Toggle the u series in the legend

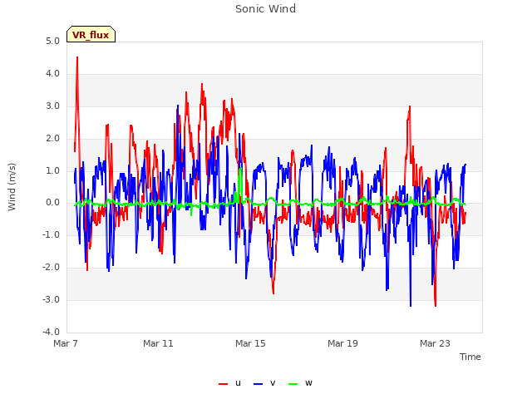click(x=229, y=383)
